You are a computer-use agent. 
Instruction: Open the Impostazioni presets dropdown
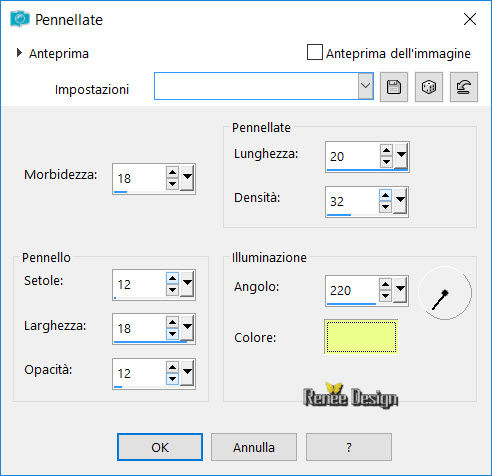(x=366, y=86)
